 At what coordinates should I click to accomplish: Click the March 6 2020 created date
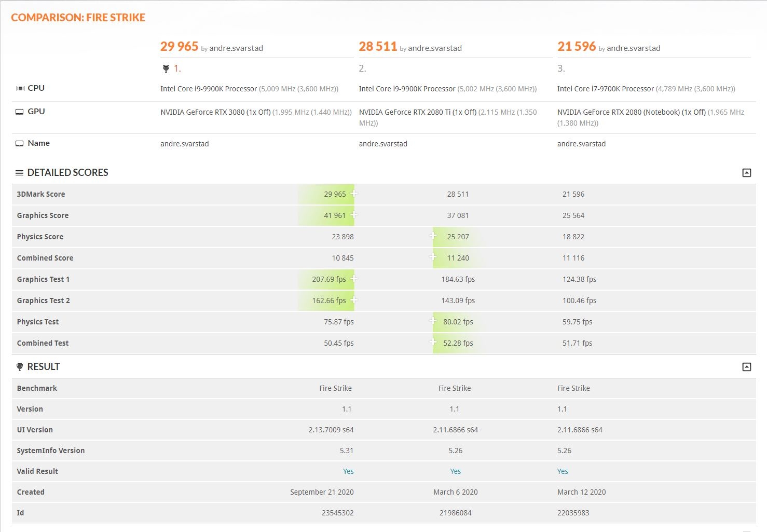pos(456,492)
